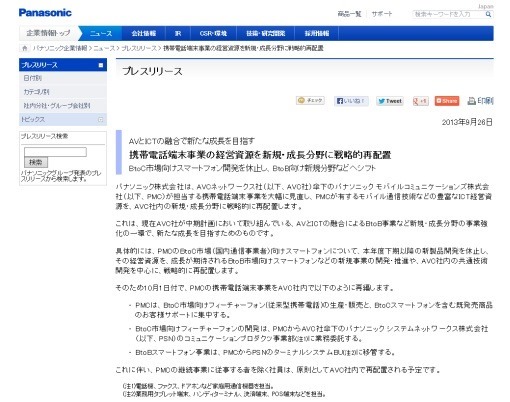The width and height of the screenshot is (510, 402).
Task: Click the 検索 button in sidebar
Action: coord(36,162)
